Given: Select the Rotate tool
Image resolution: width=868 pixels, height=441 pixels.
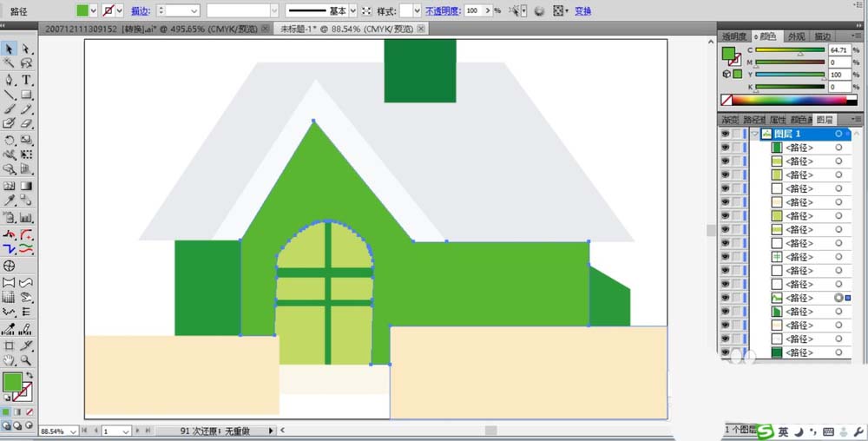Looking at the screenshot, I should tap(9, 140).
